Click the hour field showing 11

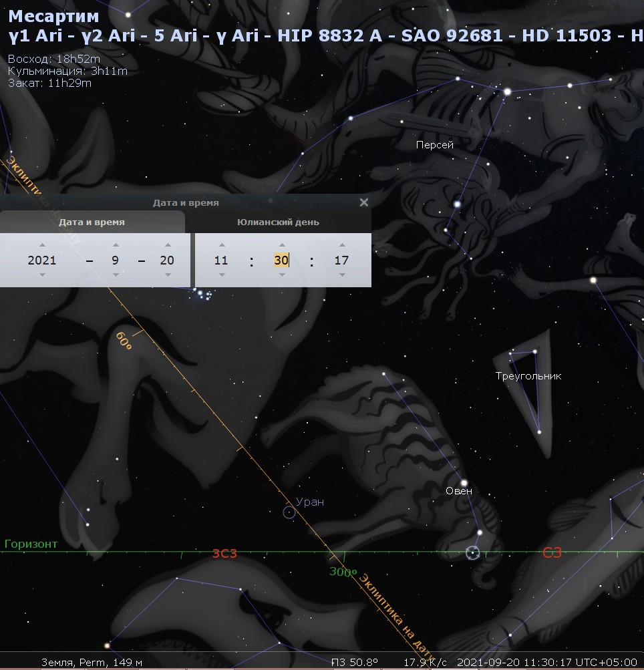point(221,261)
